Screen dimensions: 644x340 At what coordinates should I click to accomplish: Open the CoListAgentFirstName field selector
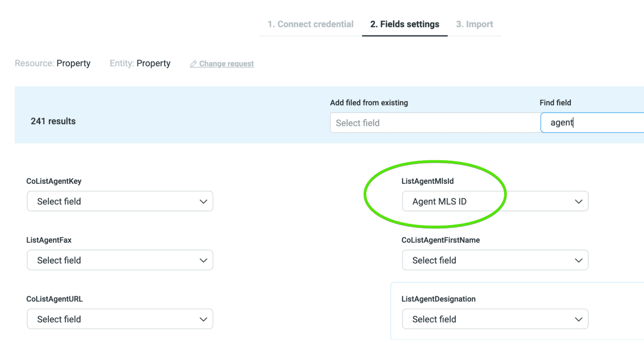pyautogui.click(x=495, y=260)
